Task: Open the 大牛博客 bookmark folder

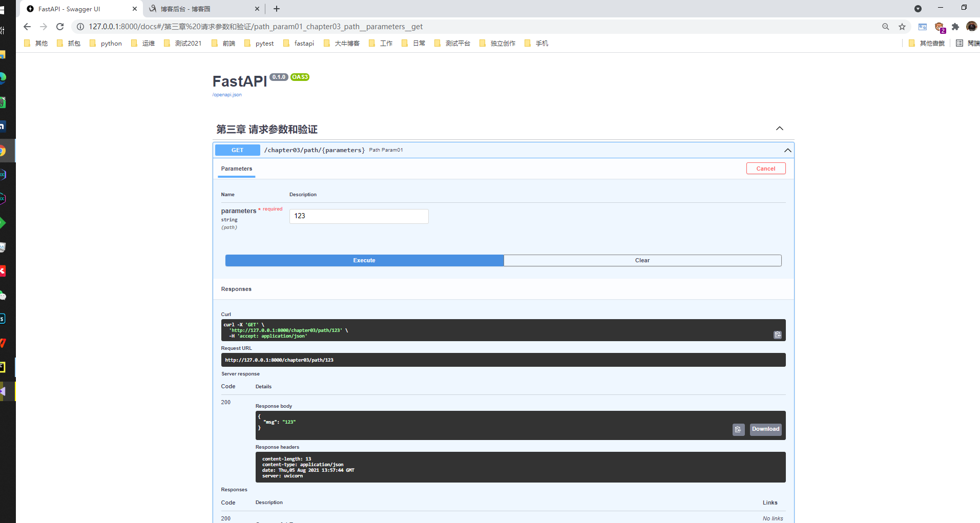Action: [342, 43]
